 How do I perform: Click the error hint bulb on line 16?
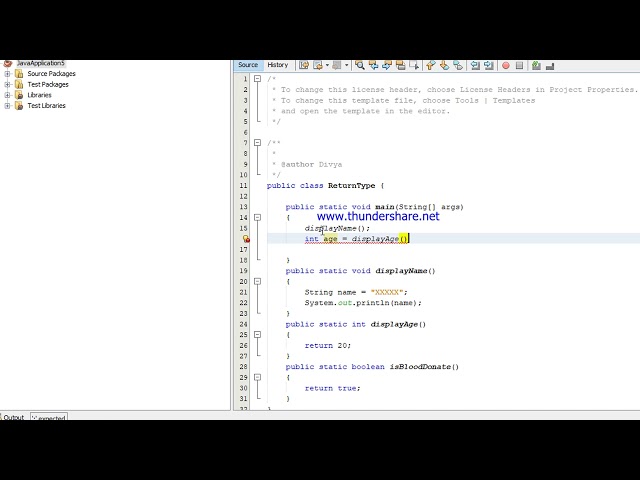(246, 239)
